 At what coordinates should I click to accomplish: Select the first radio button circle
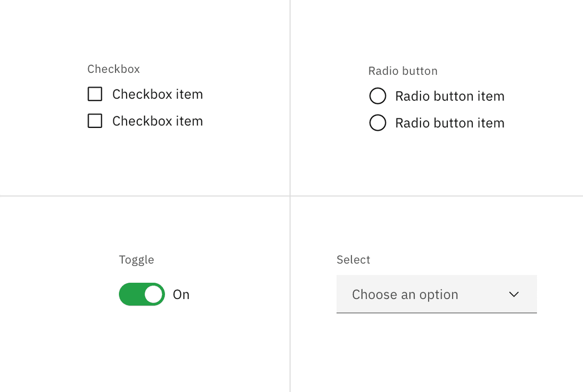(378, 96)
